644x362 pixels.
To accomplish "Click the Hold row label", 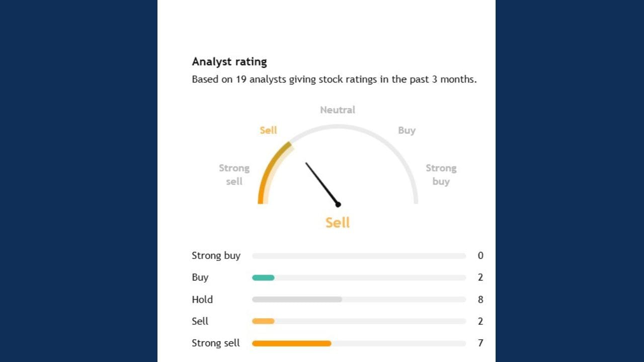I will click(202, 300).
